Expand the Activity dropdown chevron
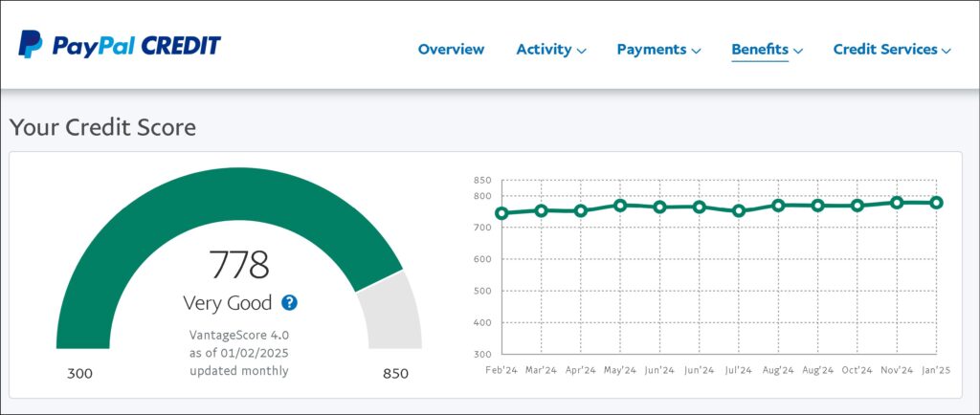Viewport: 980px width, 415px height. point(582,51)
